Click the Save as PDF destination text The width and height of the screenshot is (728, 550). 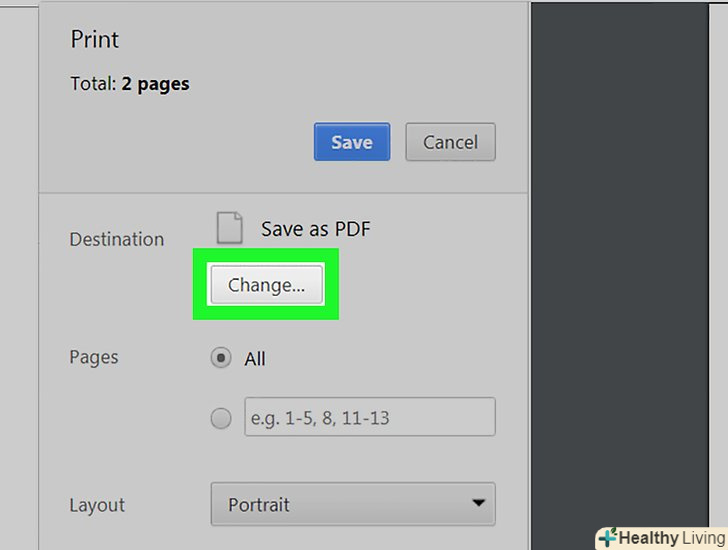pyautogui.click(x=315, y=229)
